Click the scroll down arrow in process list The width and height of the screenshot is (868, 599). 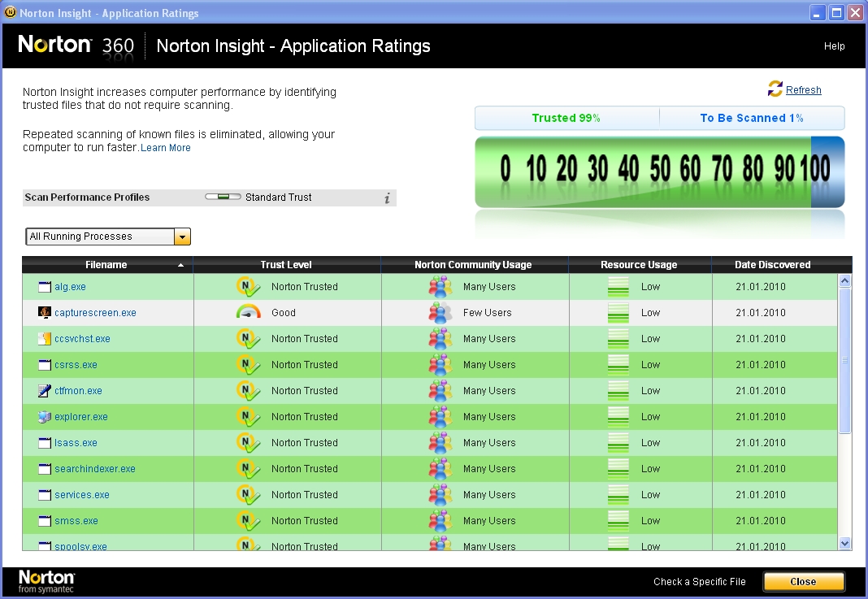click(844, 543)
